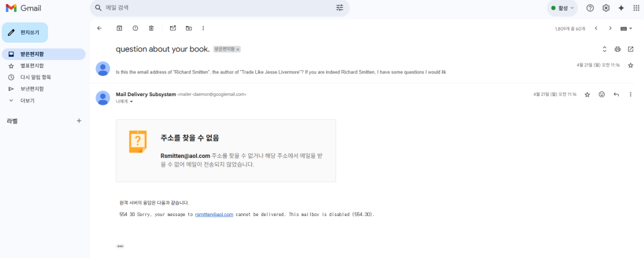The width and height of the screenshot is (644, 258).
Task: Open the help question mark icon
Action: tap(590, 8)
